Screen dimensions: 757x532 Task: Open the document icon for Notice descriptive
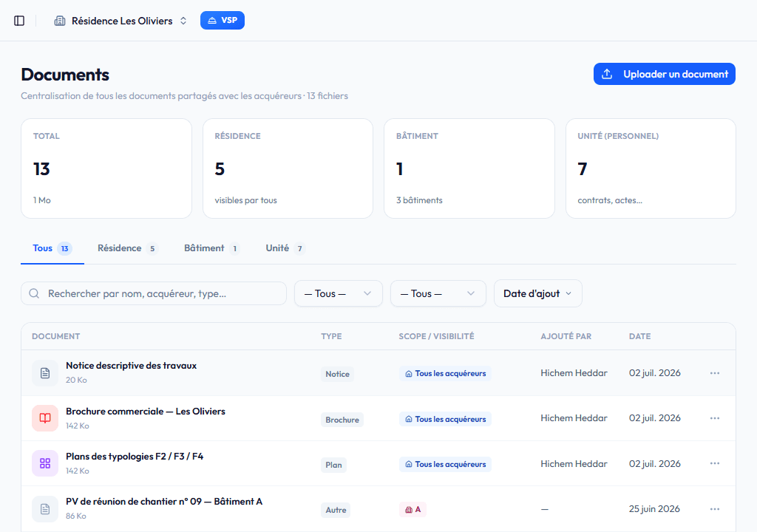pyautogui.click(x=45, y=373)
